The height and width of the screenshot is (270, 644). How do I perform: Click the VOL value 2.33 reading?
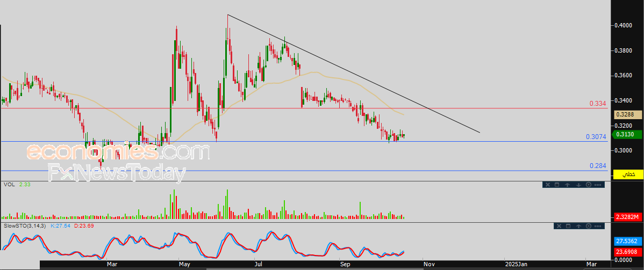point(25,185)
